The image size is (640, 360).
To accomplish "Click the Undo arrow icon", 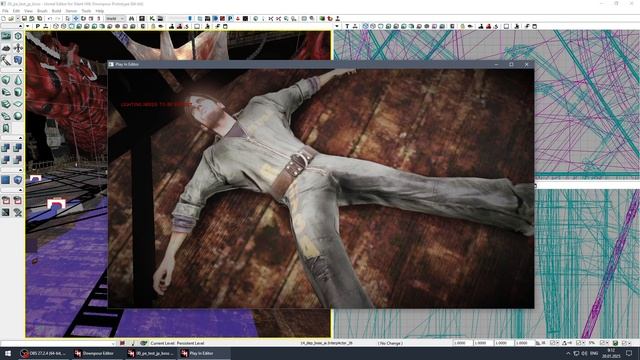I will [50, 19].
